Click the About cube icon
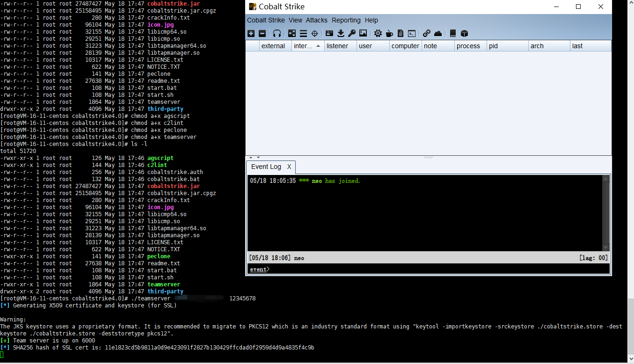634x364 pixels. 464,33
